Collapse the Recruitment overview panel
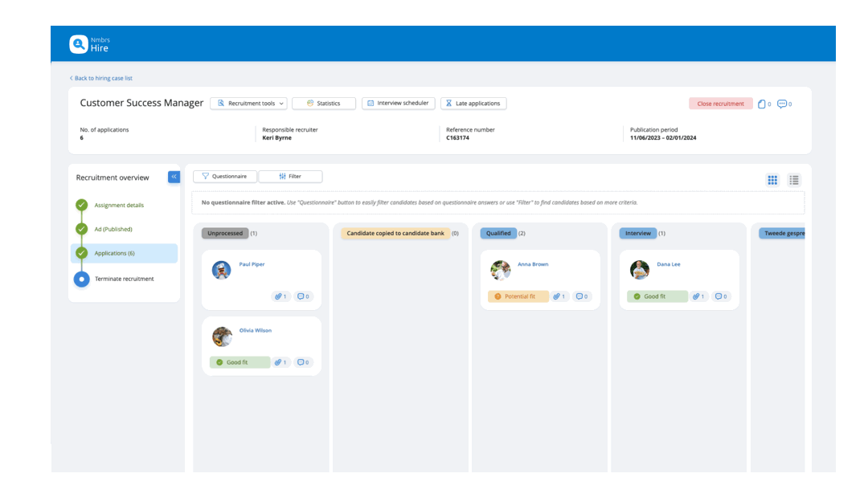 point(174,177)
